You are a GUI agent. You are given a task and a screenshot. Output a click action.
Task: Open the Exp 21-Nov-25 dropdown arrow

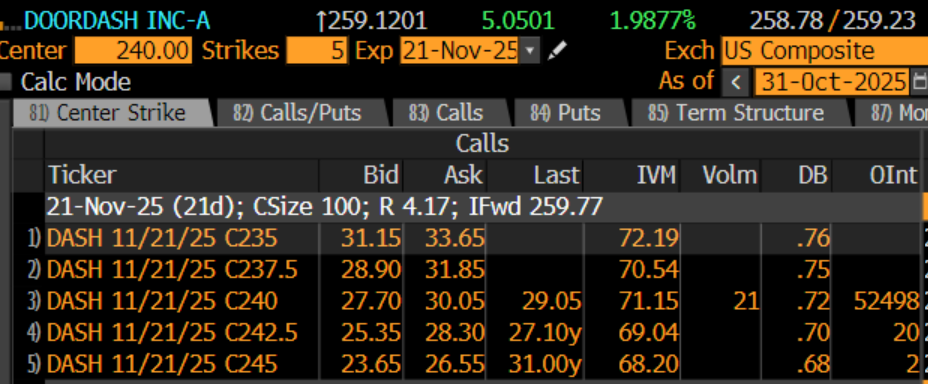point(530,51)
